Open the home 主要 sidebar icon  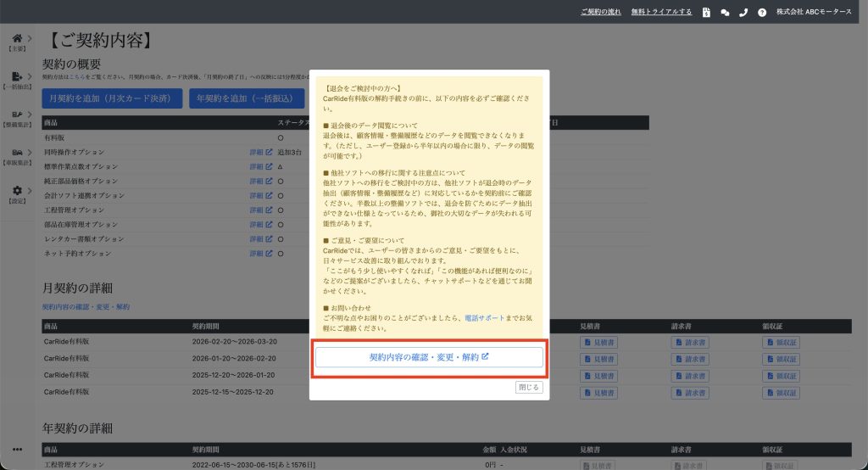click(x=17, y=39)
